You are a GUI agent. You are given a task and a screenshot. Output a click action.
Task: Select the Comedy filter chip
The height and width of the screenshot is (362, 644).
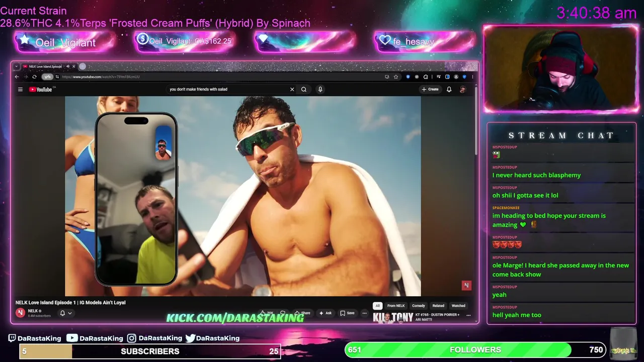coord(419,306)
